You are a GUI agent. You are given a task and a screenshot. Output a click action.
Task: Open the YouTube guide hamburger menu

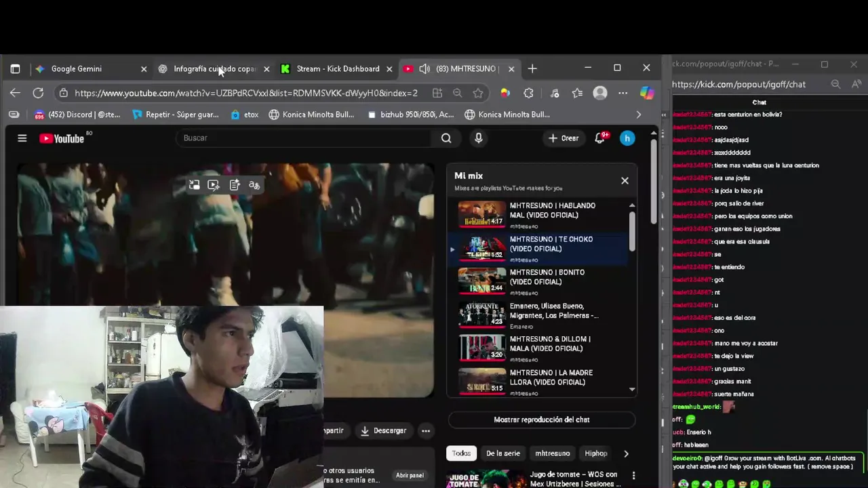pyautogui.click(x=22, y=138)
